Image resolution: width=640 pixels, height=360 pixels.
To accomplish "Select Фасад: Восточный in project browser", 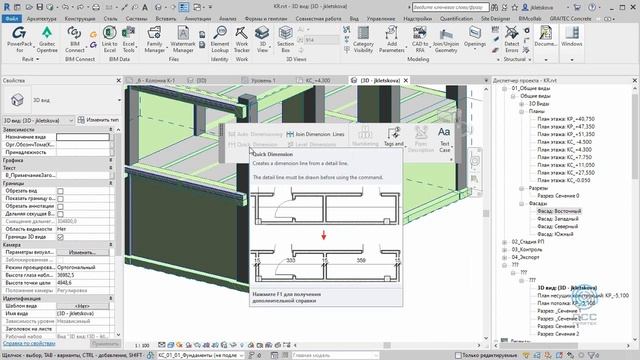I will [559, 211].
